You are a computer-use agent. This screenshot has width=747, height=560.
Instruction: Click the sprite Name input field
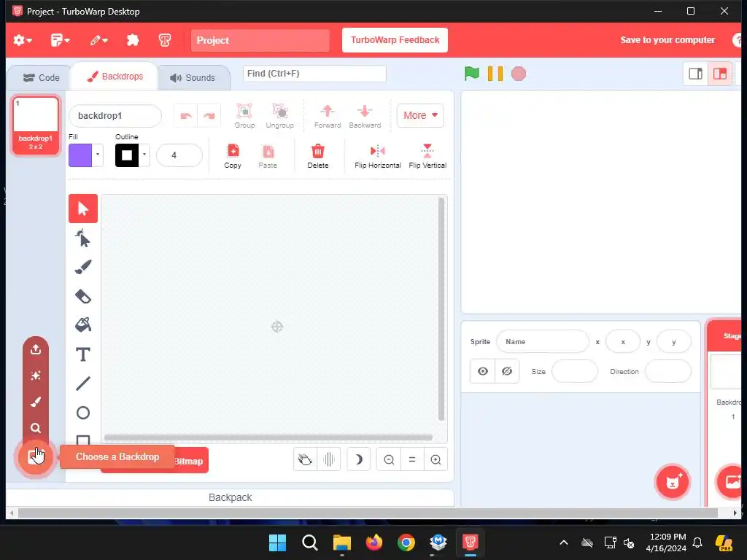pos(543,341)
